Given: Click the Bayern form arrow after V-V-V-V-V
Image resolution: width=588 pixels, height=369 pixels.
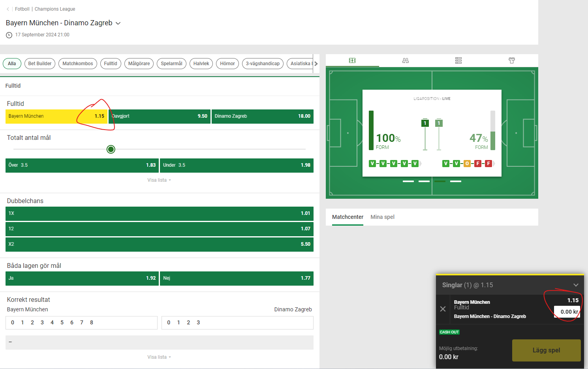Looking at the screenshot, I should [x=421, y=164].
